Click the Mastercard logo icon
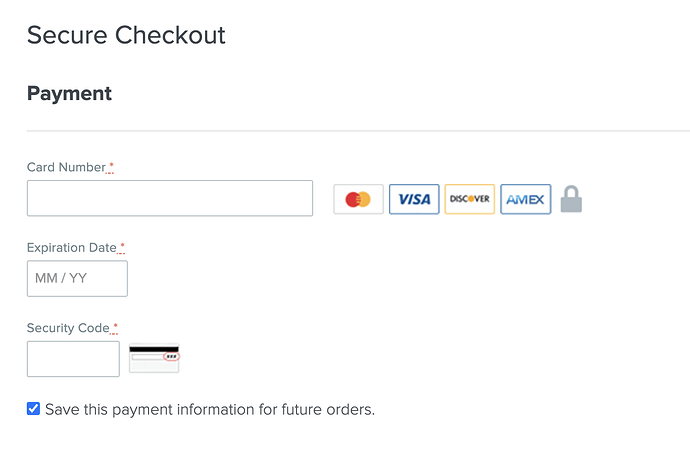This screenshot has width=690, height=451. [358, 199]
